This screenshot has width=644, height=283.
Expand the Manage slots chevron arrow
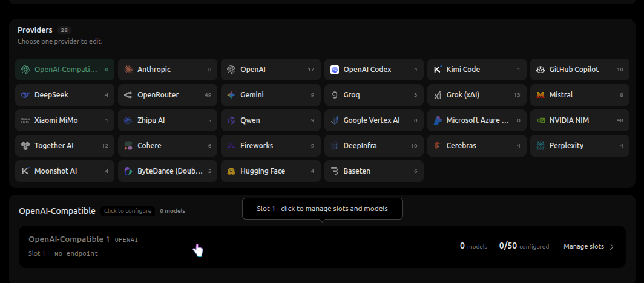tap(611, 247)
